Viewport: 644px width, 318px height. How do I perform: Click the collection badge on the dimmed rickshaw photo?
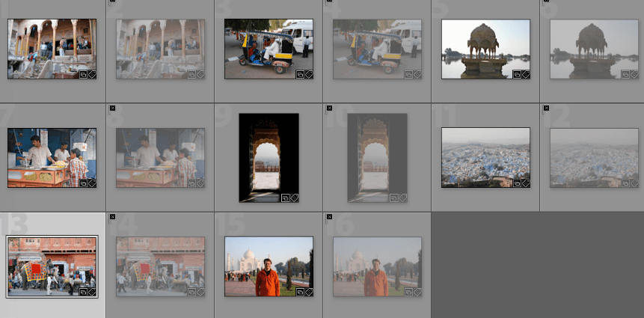408,74
